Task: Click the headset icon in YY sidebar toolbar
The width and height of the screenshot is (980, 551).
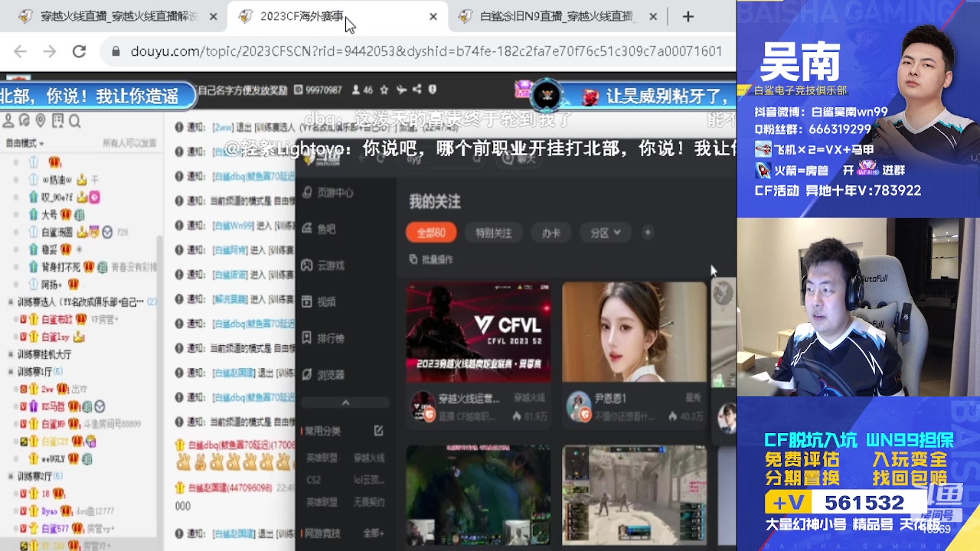Action: click(24, 121)
